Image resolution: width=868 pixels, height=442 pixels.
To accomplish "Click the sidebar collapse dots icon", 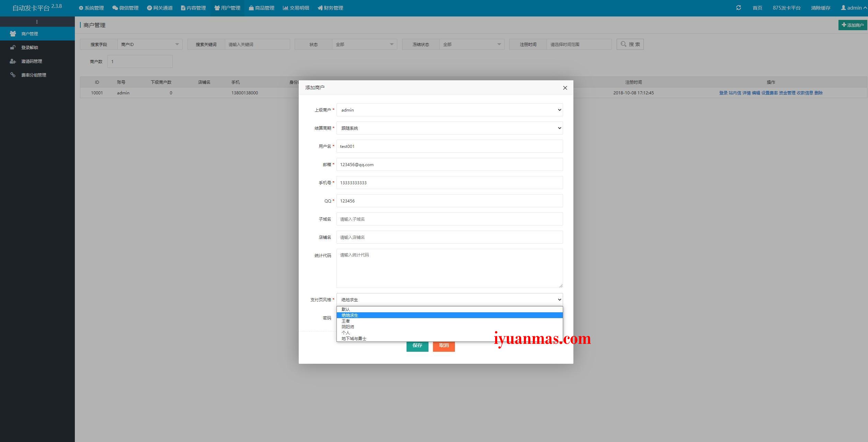I will coord(37,22).
